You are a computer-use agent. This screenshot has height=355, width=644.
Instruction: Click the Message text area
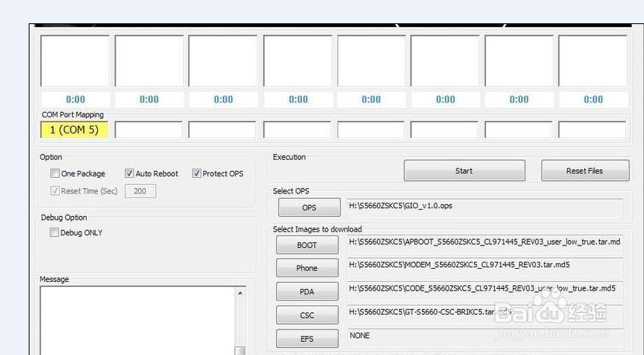click(137, 321)
